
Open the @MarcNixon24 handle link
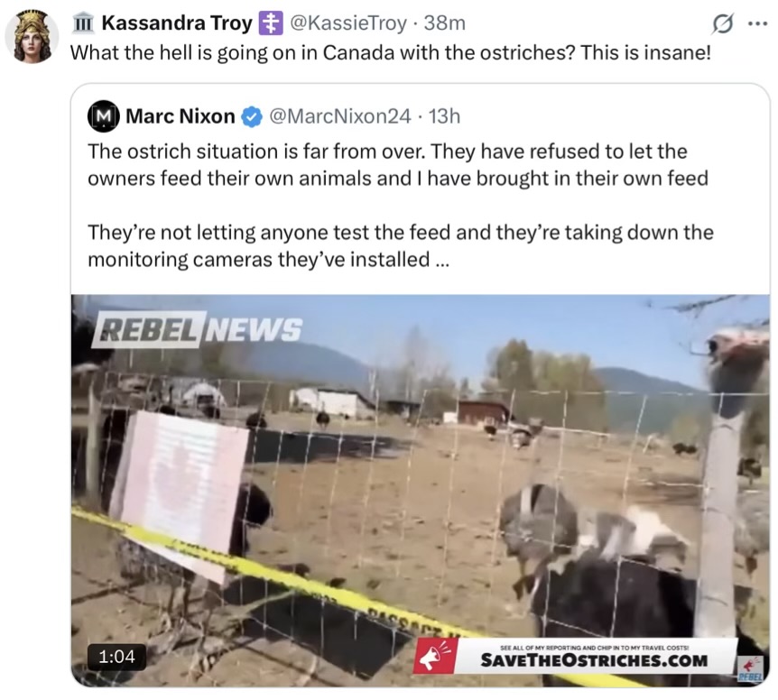340,116
